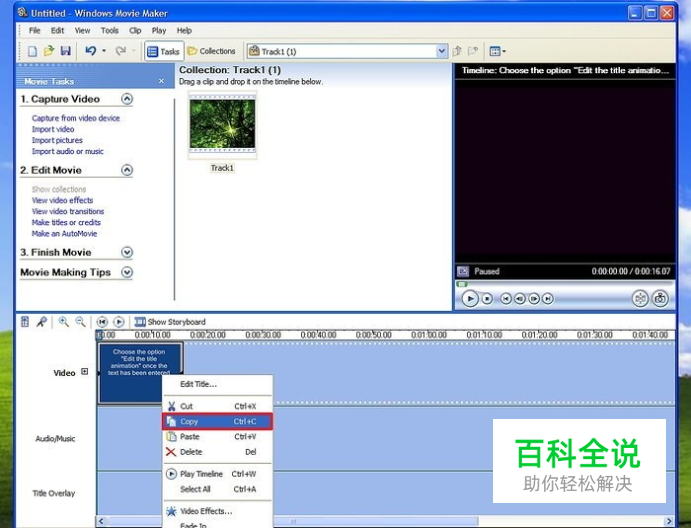Open the Undo history dropdown arrow
This screenshot has height=528, width=691.
pos(104,51)
